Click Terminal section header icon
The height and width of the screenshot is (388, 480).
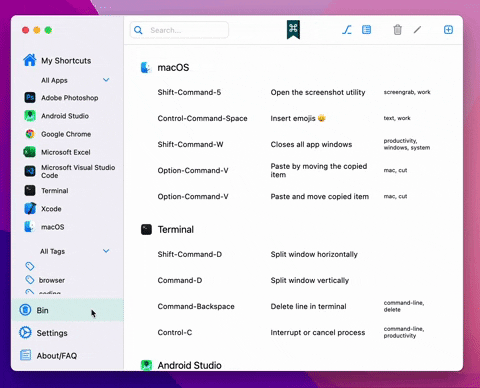(146, 229)
